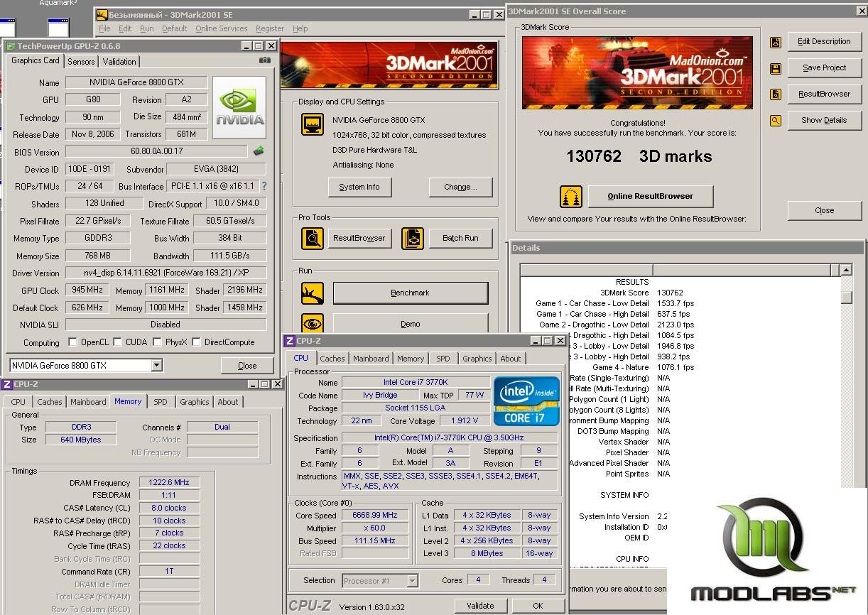The width and height of the screenshot is (868, 615).
Task: Click the Save Project button
Action: coord(824,68)
